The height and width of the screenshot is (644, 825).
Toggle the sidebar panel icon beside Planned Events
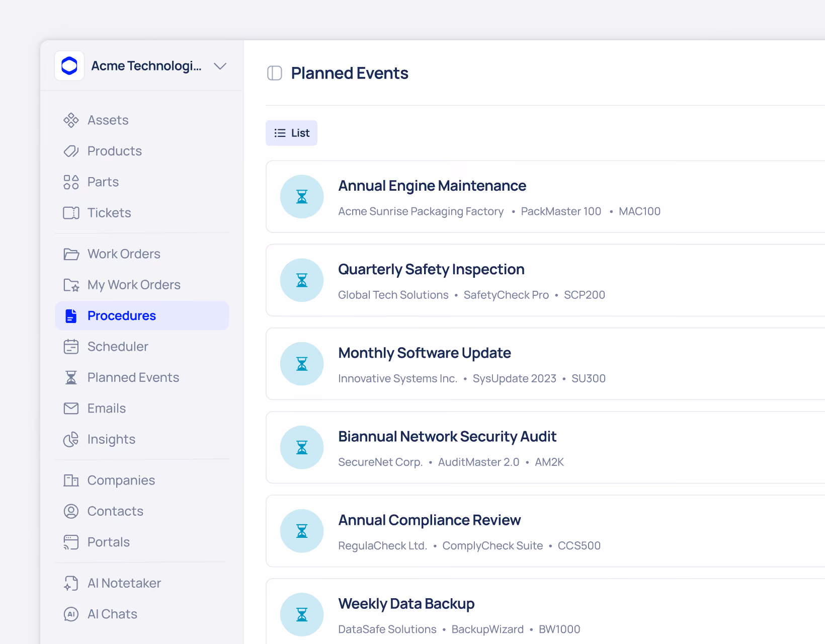pyautogui.click(x=274, y=73)
